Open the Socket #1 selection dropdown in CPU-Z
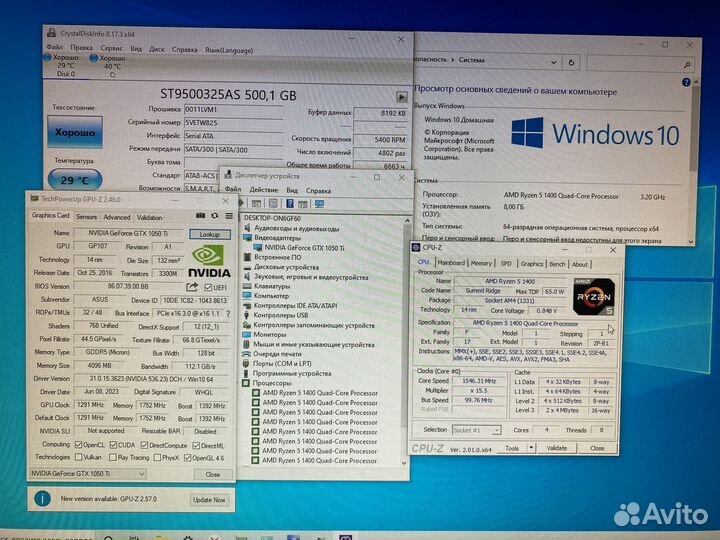This screenshot has width=720, height=540. pyautogui.click(x=476, y=430)
